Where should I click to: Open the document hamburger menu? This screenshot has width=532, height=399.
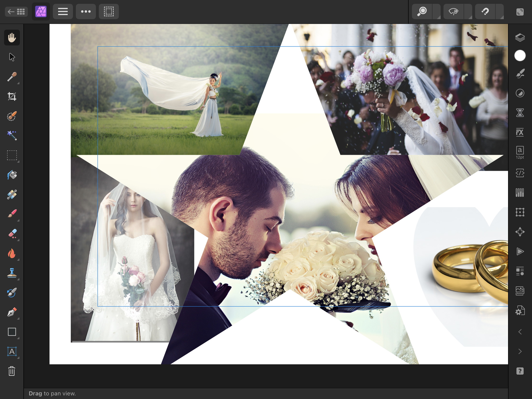63,11
